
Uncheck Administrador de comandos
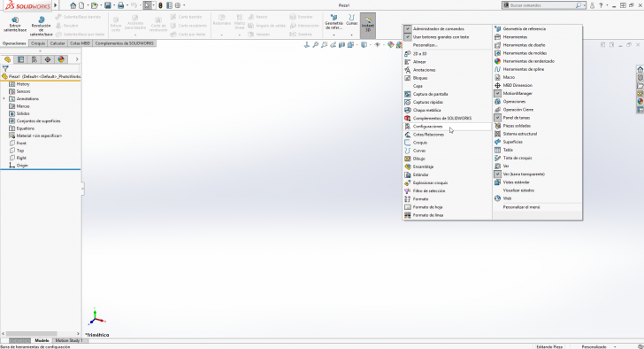tap(448, 29)
